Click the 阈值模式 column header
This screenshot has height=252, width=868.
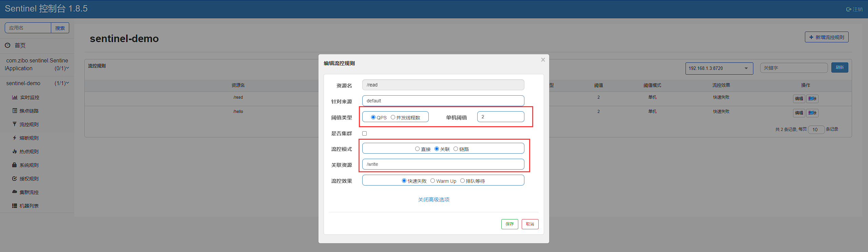[652, 85]
